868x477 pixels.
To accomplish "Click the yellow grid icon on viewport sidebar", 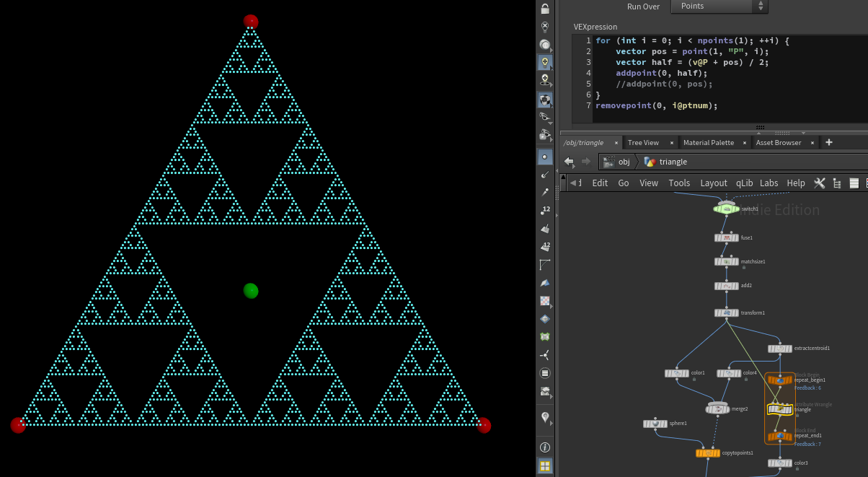I will coord(545,466).
